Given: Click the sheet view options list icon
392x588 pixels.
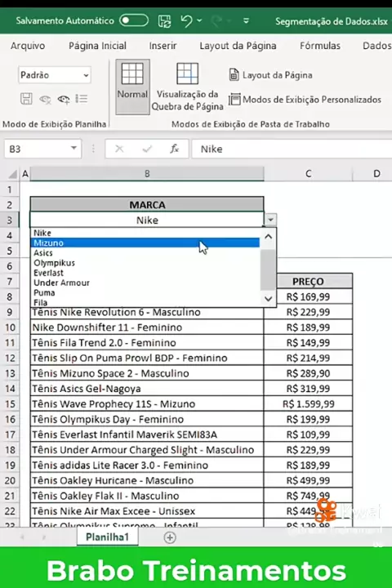Looking at the screenshot, I should tap(82, 99).
